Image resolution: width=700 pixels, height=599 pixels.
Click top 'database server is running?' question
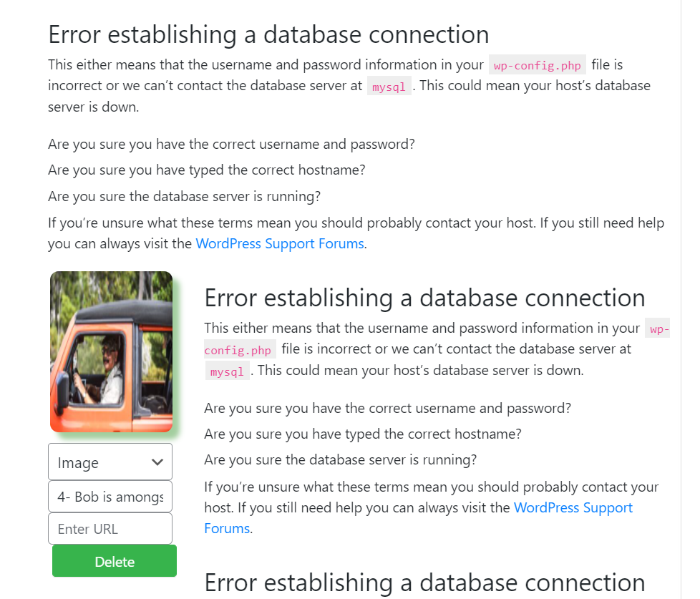coord(184,196)
